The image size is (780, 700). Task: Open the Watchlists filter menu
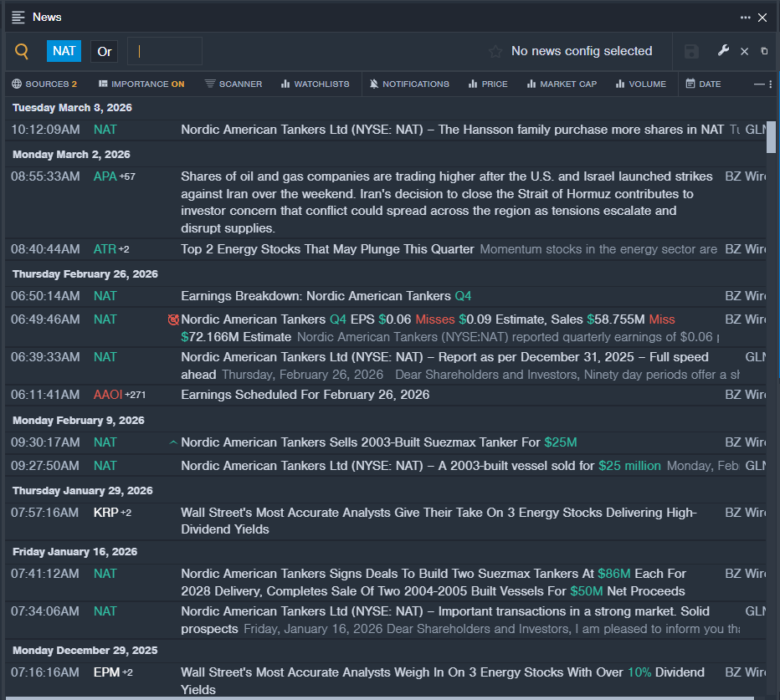pos(315,84)
